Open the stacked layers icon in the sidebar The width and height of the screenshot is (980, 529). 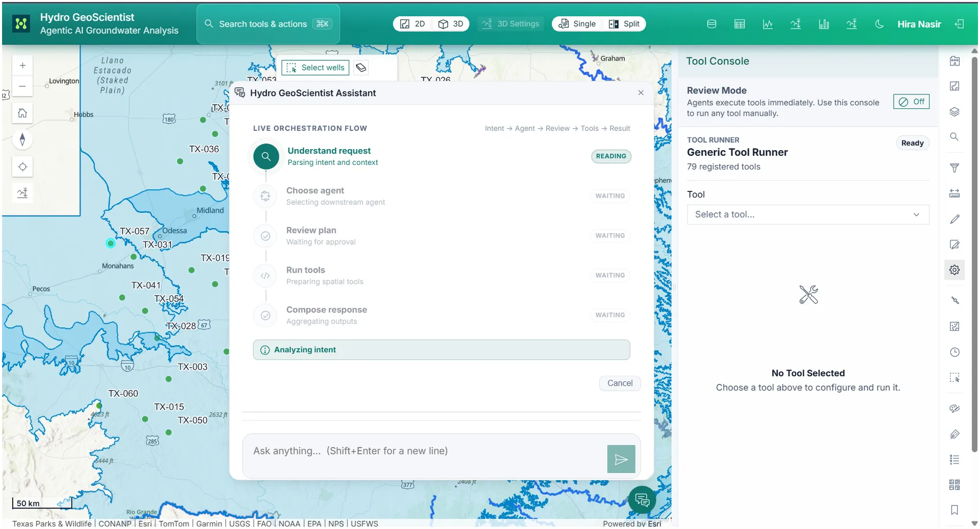click(x=954, y=112)
